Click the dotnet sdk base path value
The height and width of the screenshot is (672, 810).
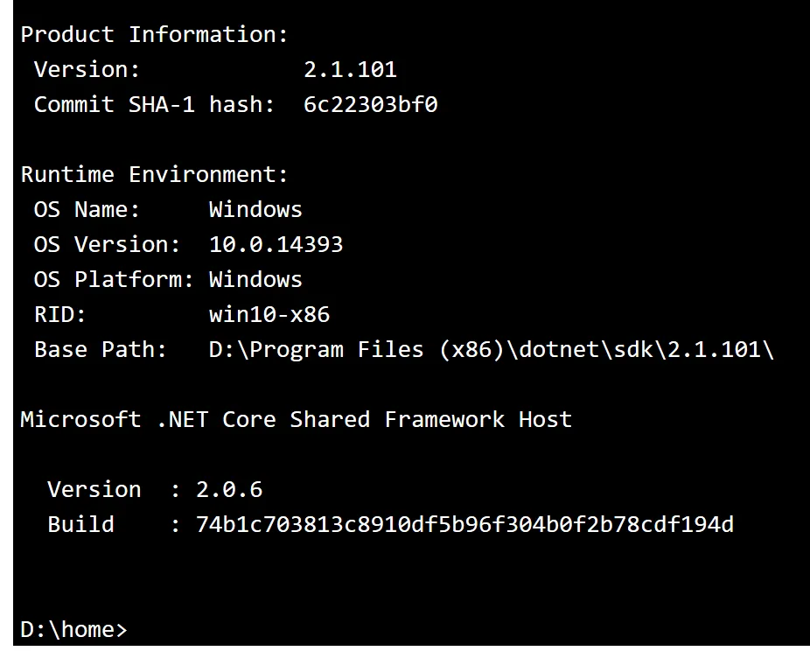tap(491, 350)
